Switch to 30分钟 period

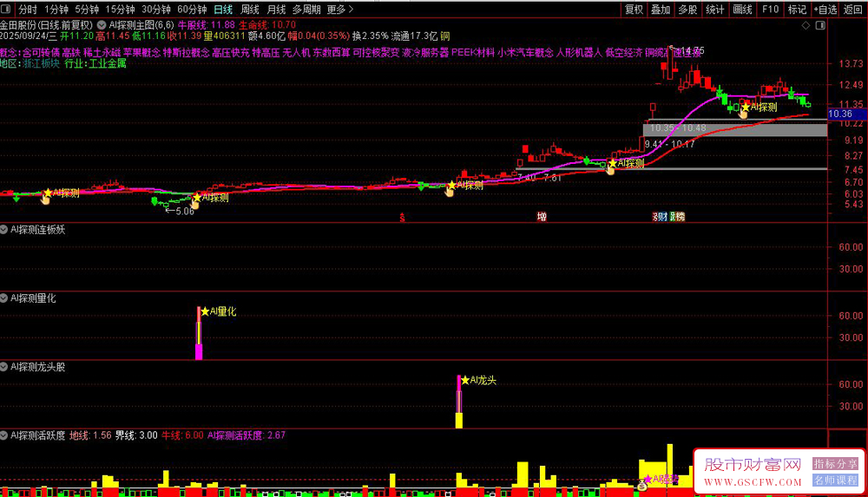point(156,10)
